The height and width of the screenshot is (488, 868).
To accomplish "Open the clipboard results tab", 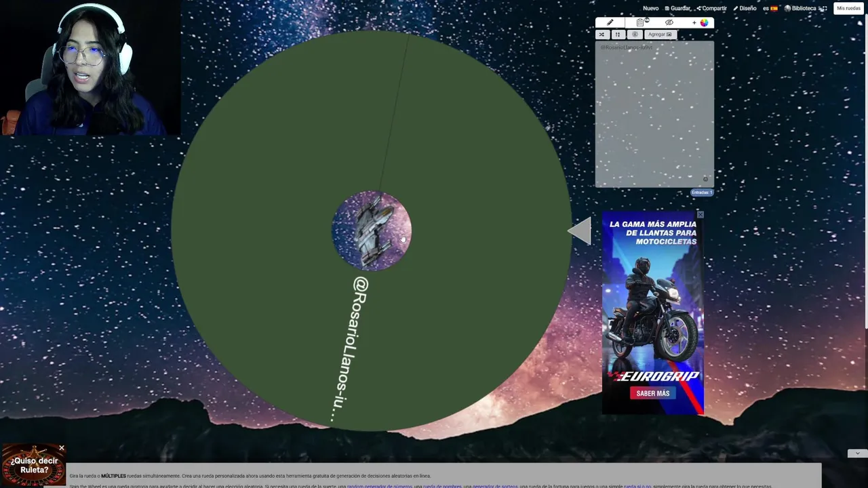I will click(640, 22).
